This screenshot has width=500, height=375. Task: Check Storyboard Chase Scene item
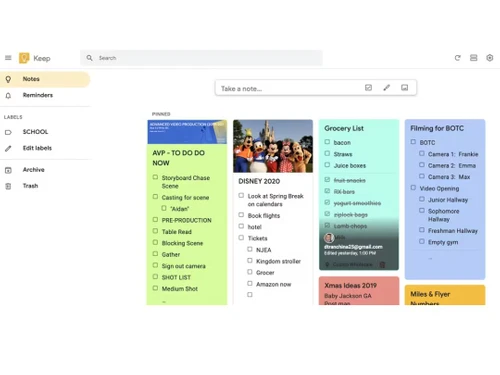pos(155,177)
